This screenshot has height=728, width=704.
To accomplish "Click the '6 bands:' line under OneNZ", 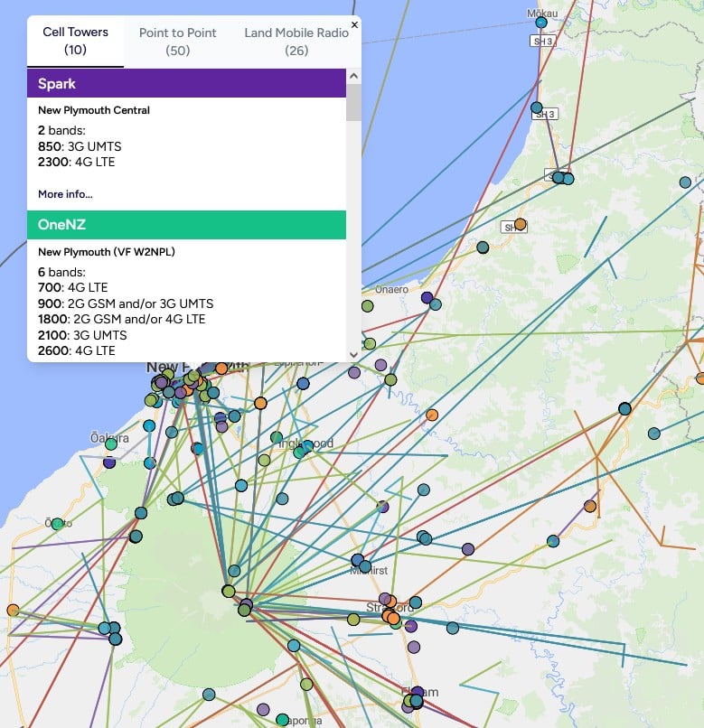I will coord(61,272).
